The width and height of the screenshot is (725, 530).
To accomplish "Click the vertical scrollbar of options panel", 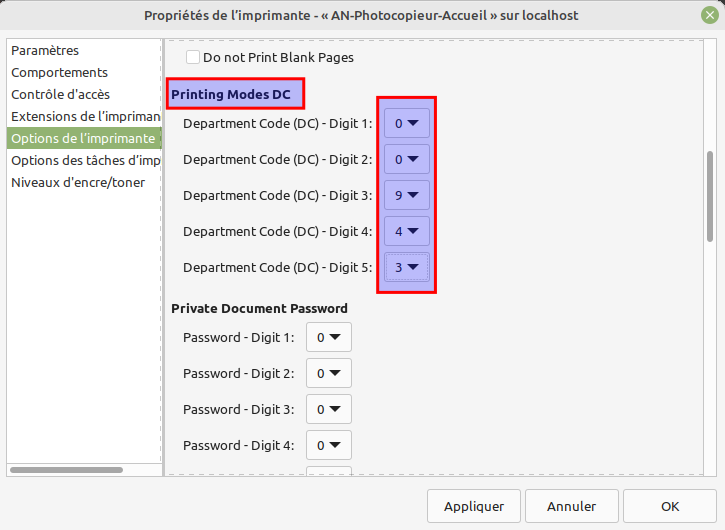I will pos(710,196).
